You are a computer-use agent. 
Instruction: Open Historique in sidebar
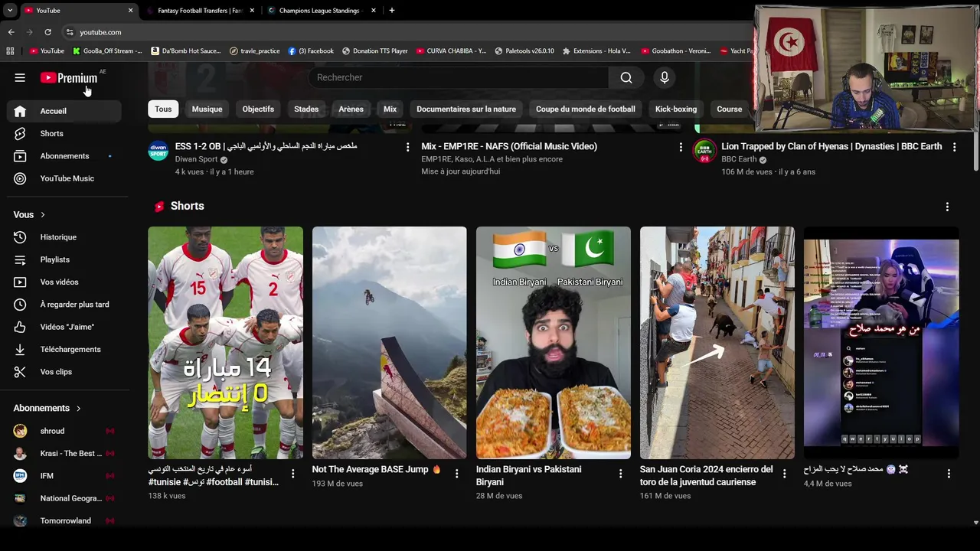tap(65, 237)
